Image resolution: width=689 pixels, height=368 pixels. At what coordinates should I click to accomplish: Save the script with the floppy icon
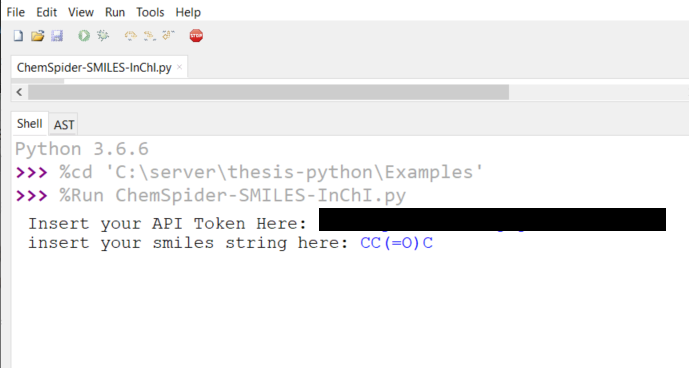57,36
